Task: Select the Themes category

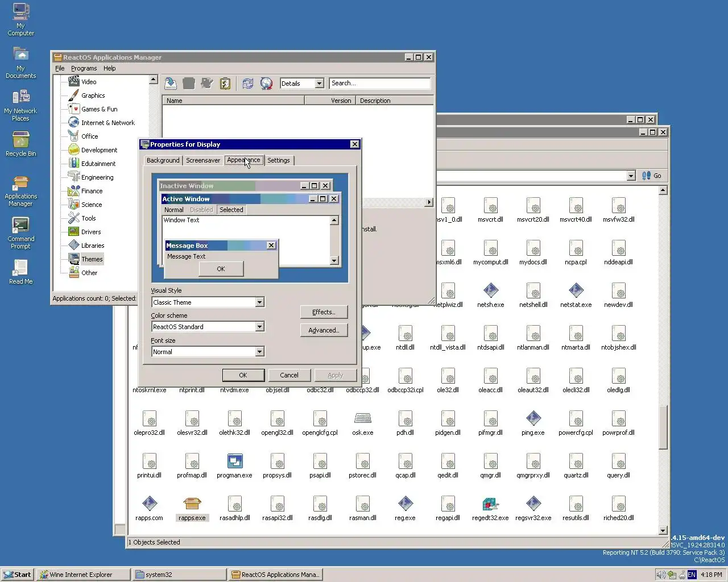Action: point(92,259)
